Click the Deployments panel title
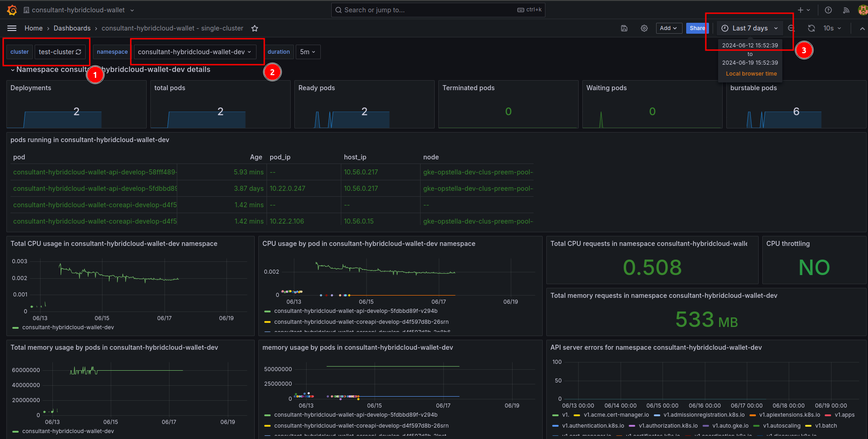868x439 pixels. point(31,88)
